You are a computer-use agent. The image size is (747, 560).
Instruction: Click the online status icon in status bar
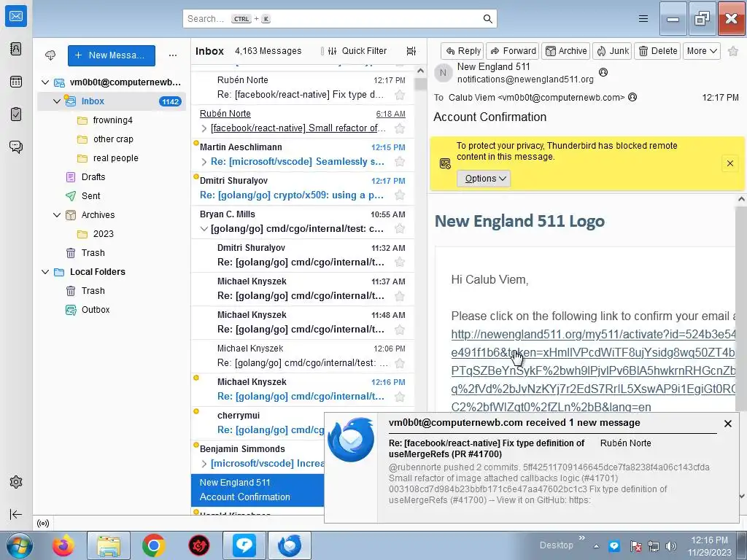43,524
